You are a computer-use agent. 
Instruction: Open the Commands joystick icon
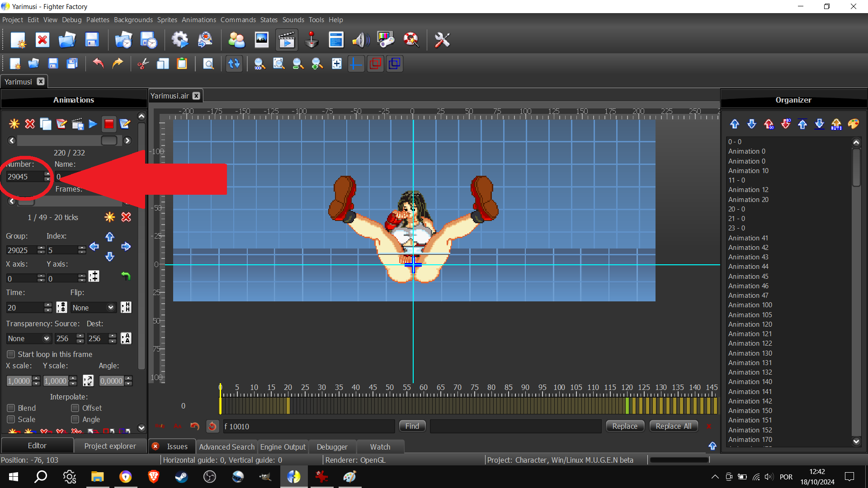tap(311, 40)
